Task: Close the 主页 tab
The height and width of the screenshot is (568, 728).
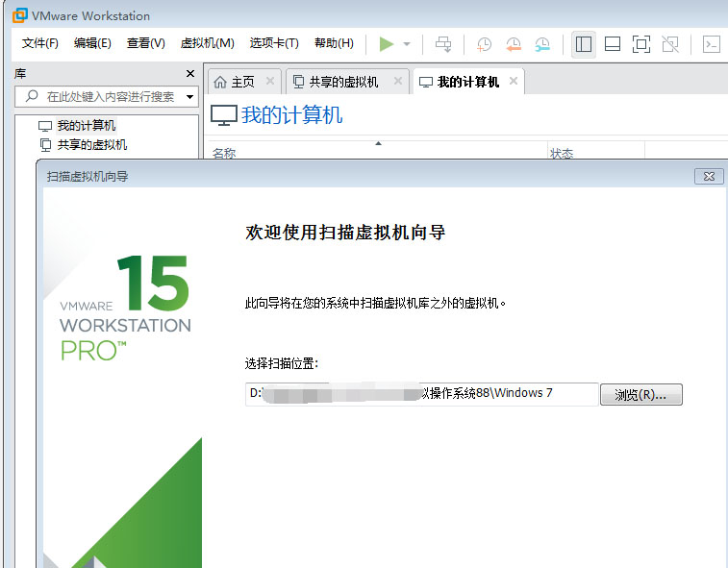Action: point(269,81)
